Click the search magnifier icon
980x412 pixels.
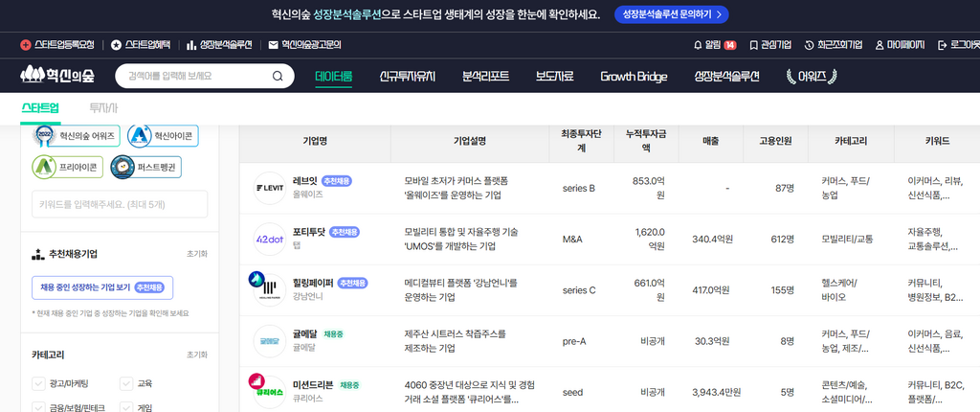click(278, 77)
